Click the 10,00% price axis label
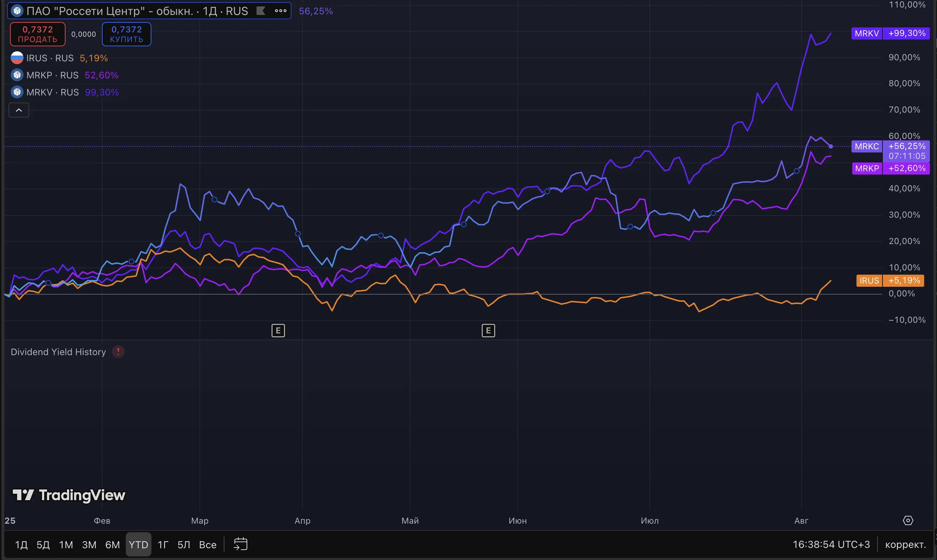Screen dimensions: 937x560 [x=904, y=268]
